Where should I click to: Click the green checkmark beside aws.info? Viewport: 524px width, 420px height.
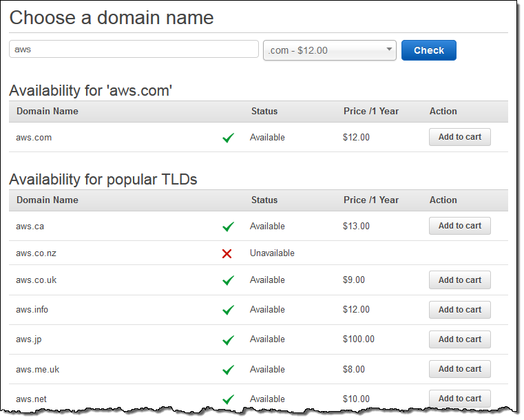coord(228,310)
